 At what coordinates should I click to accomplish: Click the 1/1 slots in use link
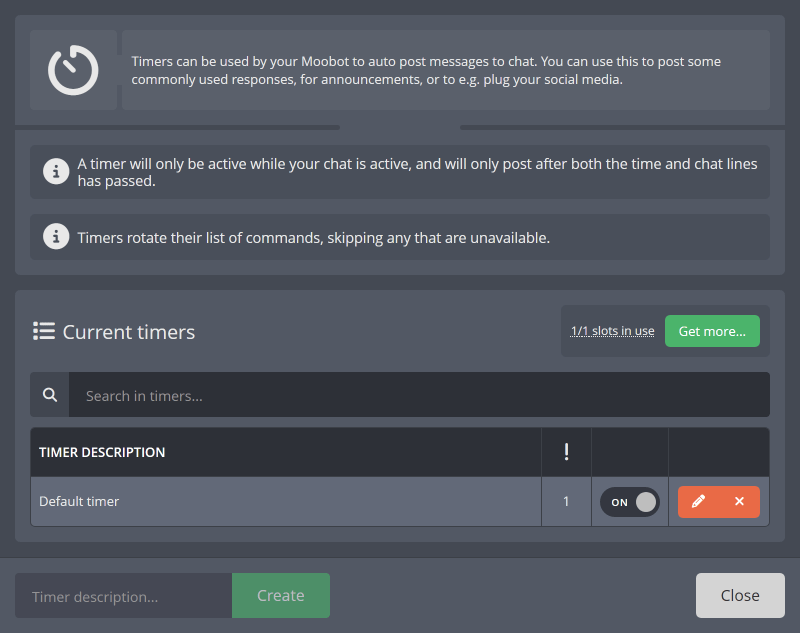612,331
